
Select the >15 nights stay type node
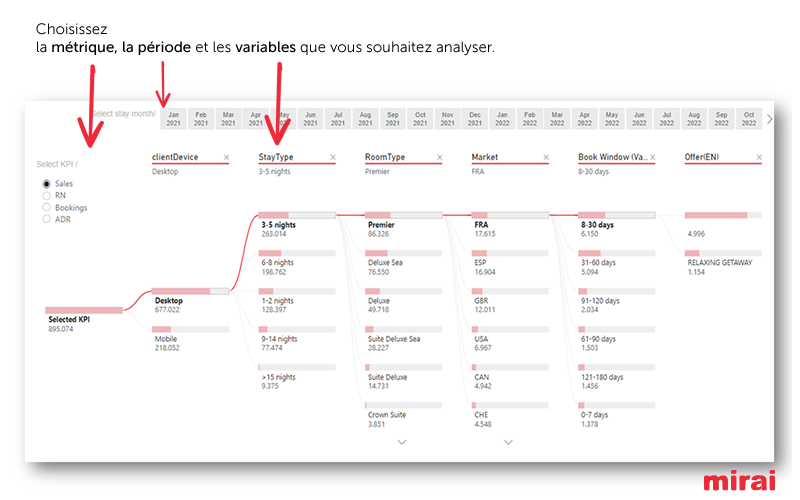(x=297, y=367)
